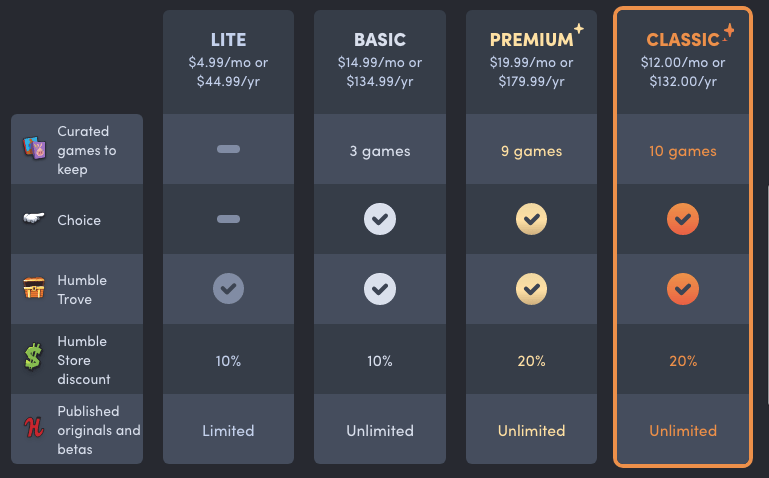Screen dimensions: 769x478
Task: Click Lite plan's Humble Trove checkmark
Action: (x=229, y=289)
